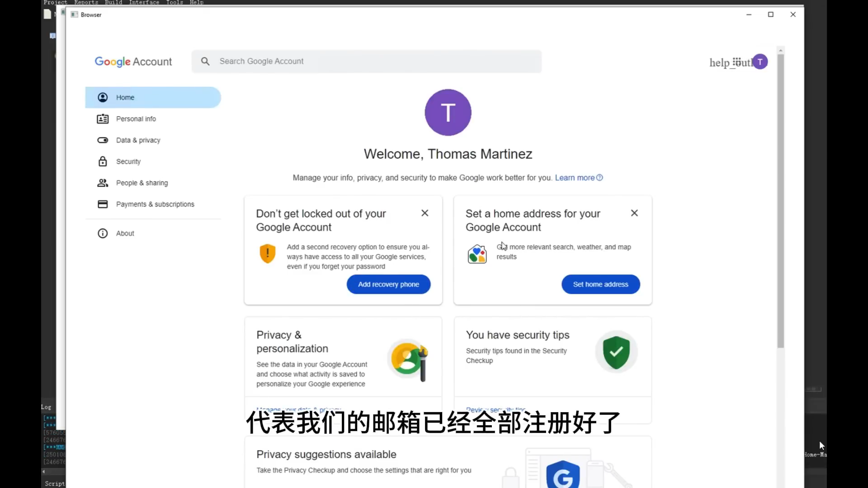Dismiss the Set a home address card
868x488 pixels.
tap(634, 213)
